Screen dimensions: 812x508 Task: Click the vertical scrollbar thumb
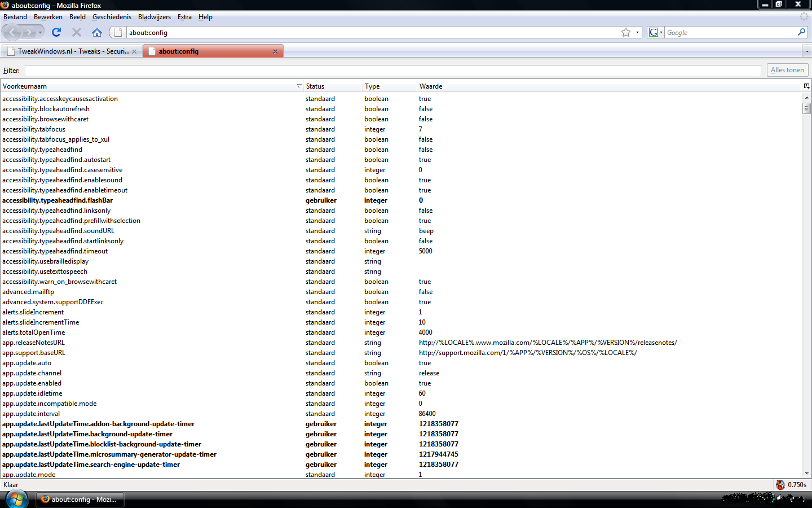[x=807, y=108]
